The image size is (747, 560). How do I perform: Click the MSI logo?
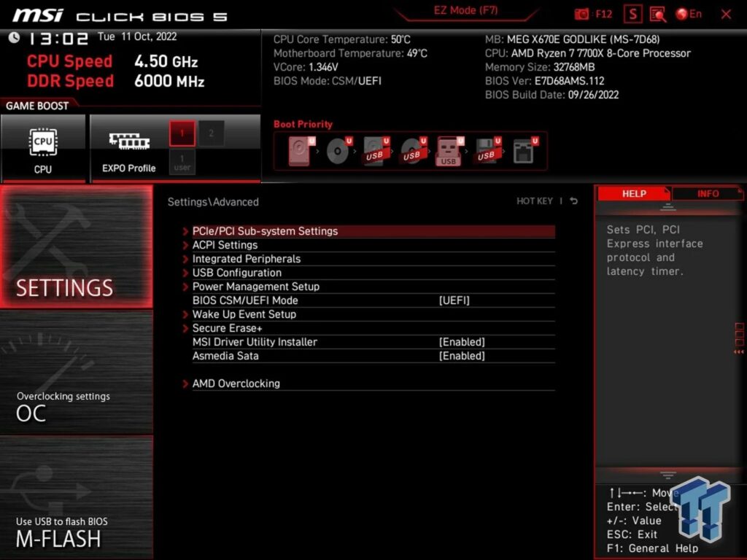point(38,16)
